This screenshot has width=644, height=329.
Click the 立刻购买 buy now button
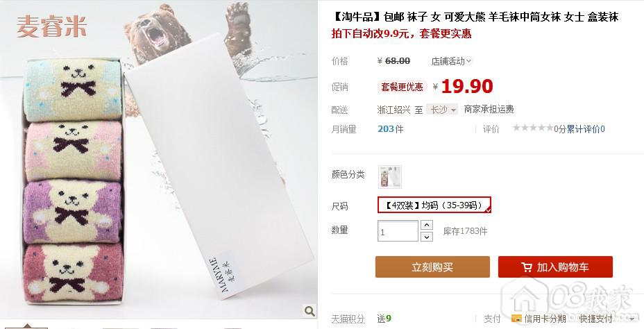point(432,267)
